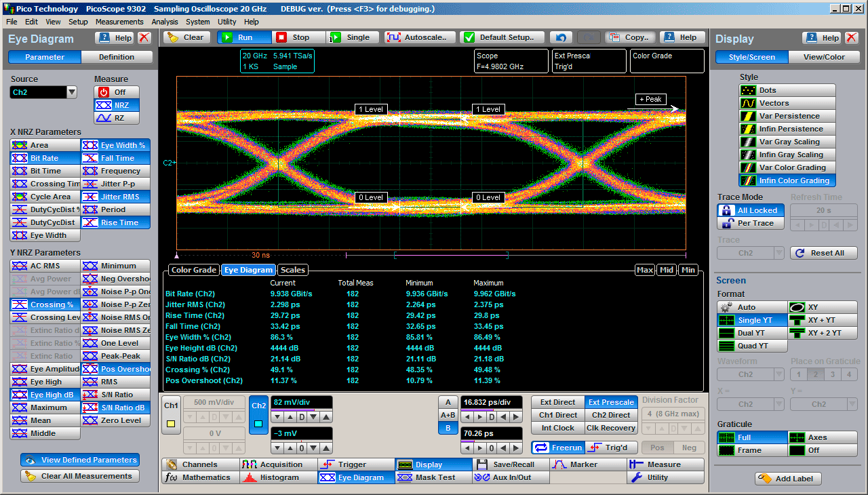This screenshot has width=868, height=495.
Task: Switch to the Color Grade tab
Action: pos(193,270)
